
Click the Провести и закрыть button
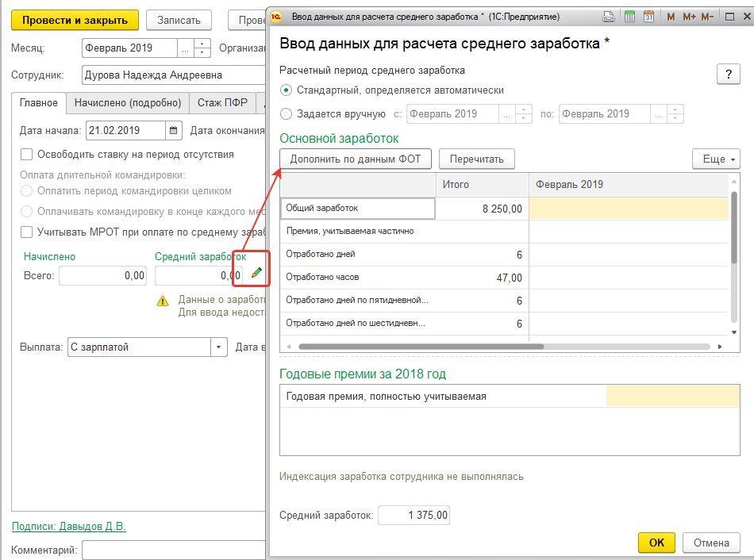[x=75, y=20]
